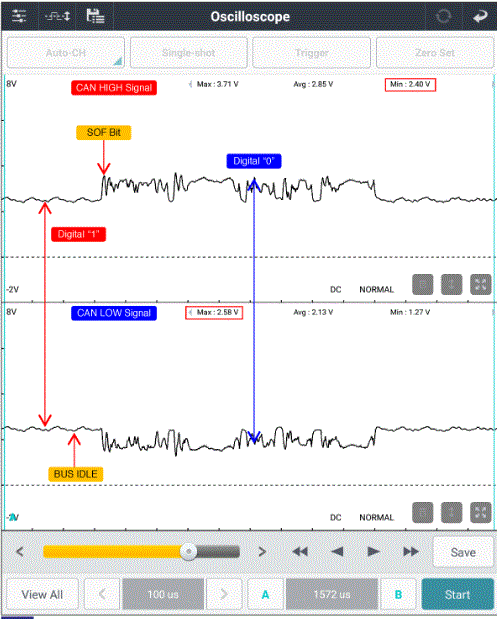
Task: Select cursor A button
Action: click(265, 594)
